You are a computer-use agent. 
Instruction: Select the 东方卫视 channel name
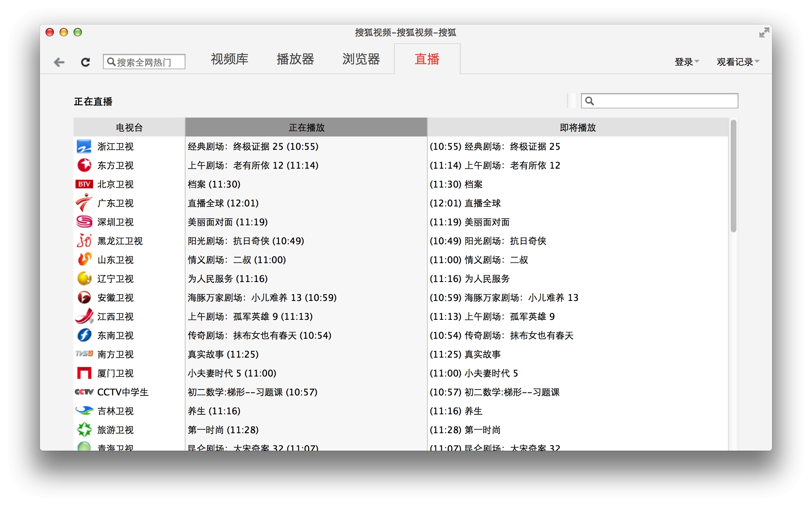115,166
